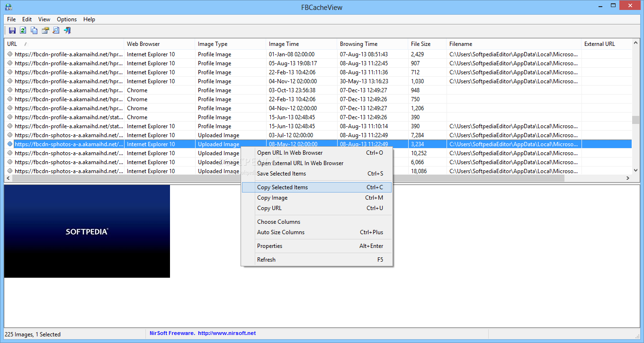Click the Find magnifier toolbar icon
Viewport: 644px width, 343px height.
coord(56,30)
